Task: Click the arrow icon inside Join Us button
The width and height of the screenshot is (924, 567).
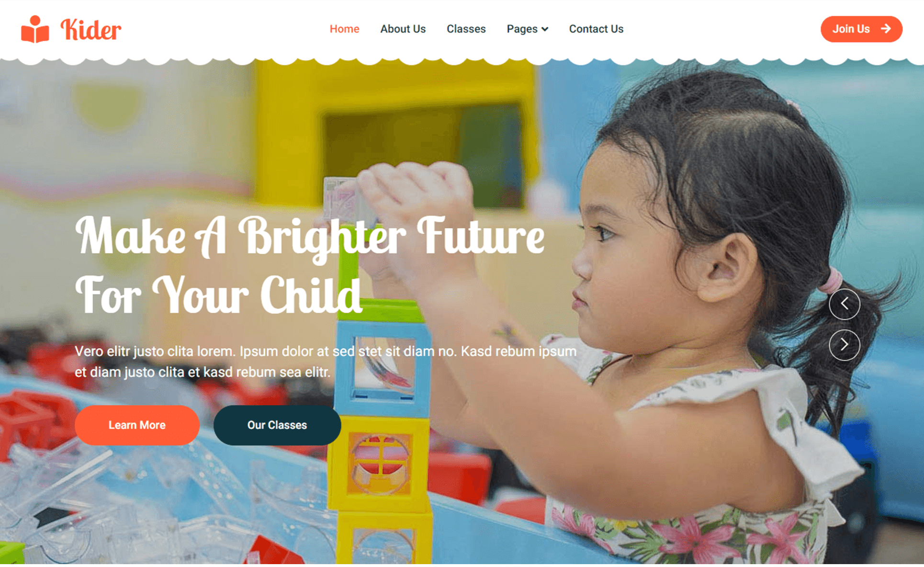Action: (x=890, y=29)
